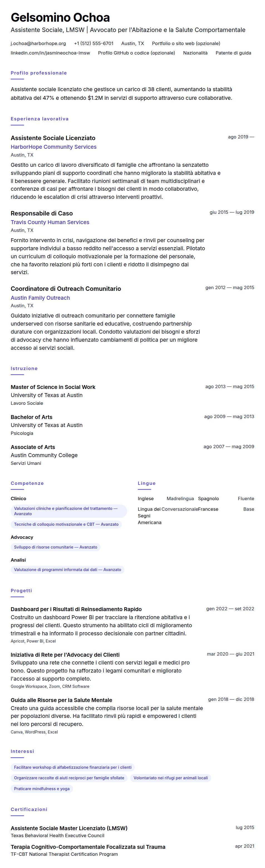
Task: Click the phone number +1 (512) 555-6701
Action: 94,43
